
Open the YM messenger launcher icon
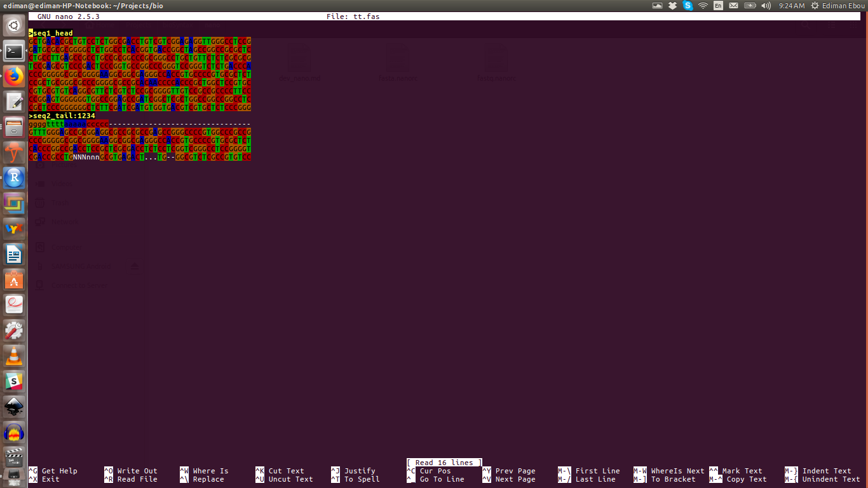14,229
